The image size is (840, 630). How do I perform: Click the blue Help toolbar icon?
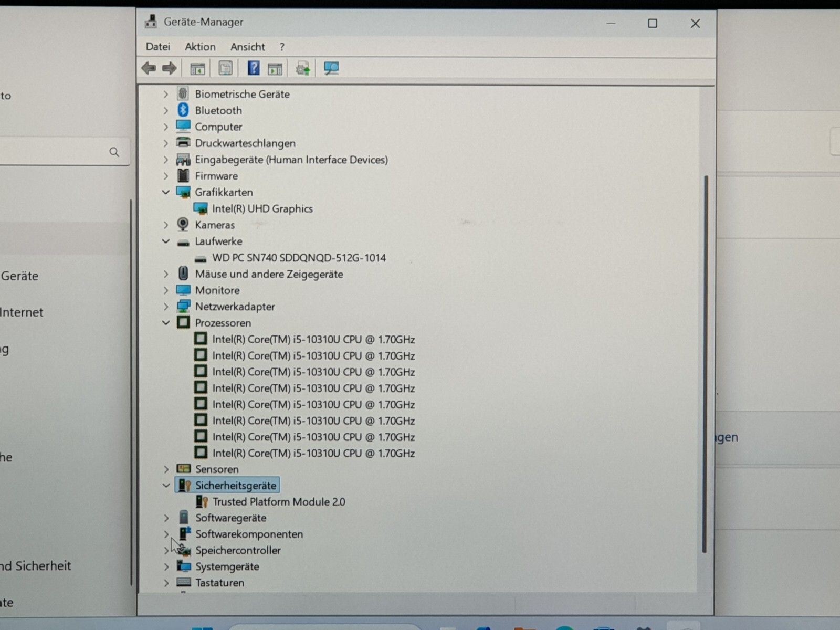(254, 68)
